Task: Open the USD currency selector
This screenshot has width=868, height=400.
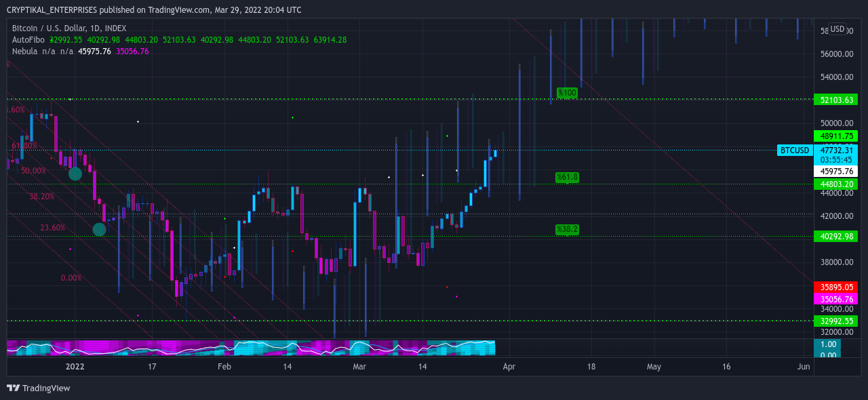Action: pos(837,29)
